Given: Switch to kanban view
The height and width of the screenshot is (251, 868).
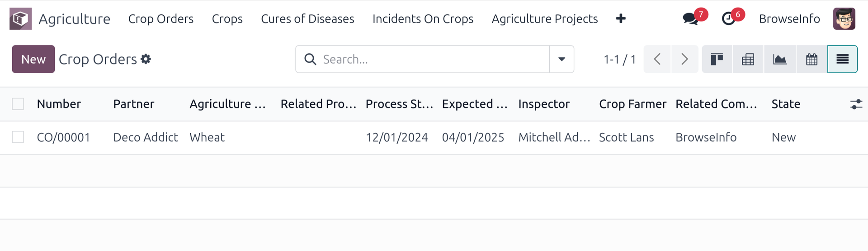Looking at the screenshot, I should pos(717,59).
